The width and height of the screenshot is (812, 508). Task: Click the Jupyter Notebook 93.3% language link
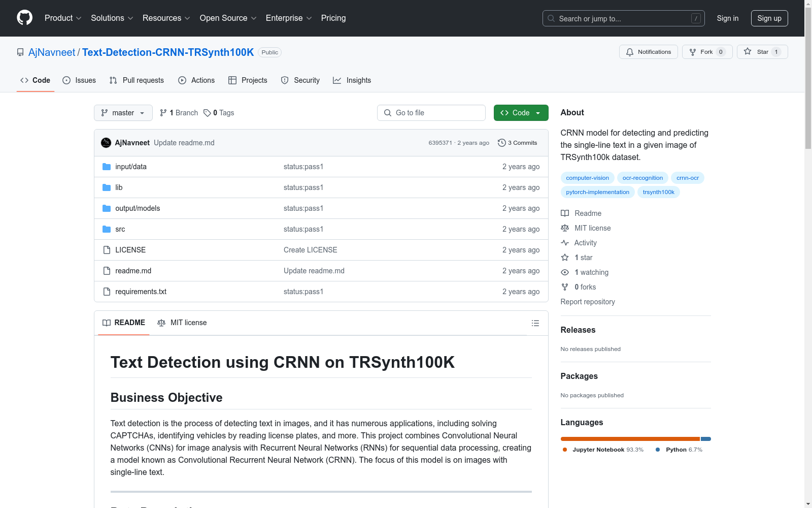click(603, 450)
